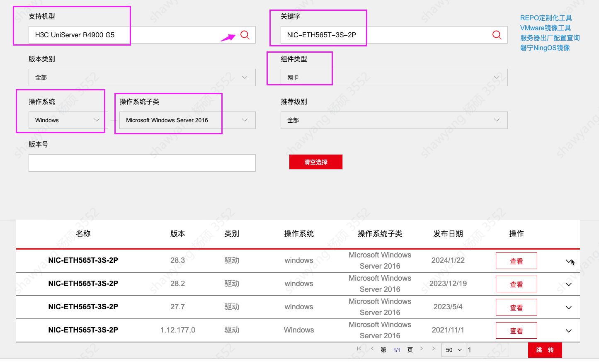Go to previous page arrow icon
This screenshot has height=364, width=599.
372,348
